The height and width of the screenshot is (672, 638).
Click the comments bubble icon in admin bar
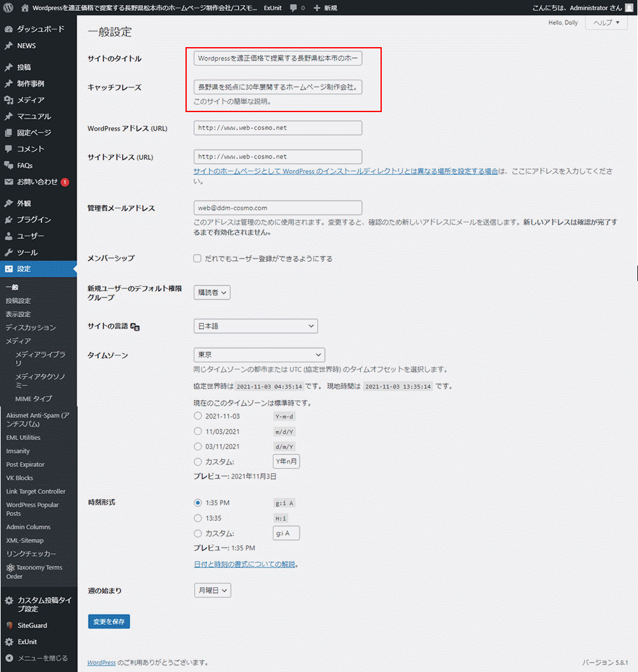293,8
